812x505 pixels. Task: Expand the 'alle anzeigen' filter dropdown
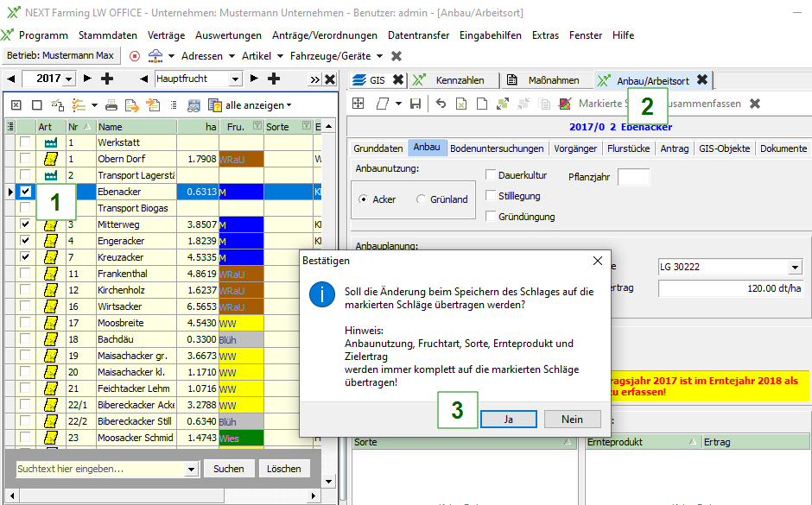289,105
